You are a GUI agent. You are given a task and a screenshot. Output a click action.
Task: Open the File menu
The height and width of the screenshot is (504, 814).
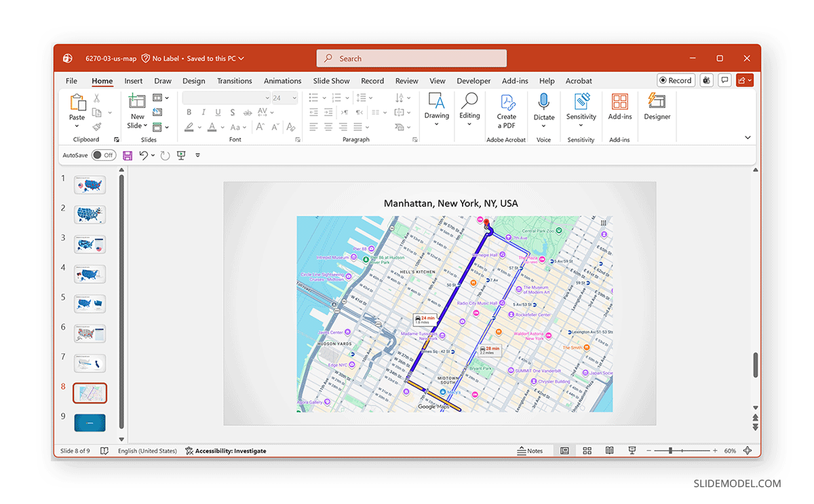coord(71,81)
